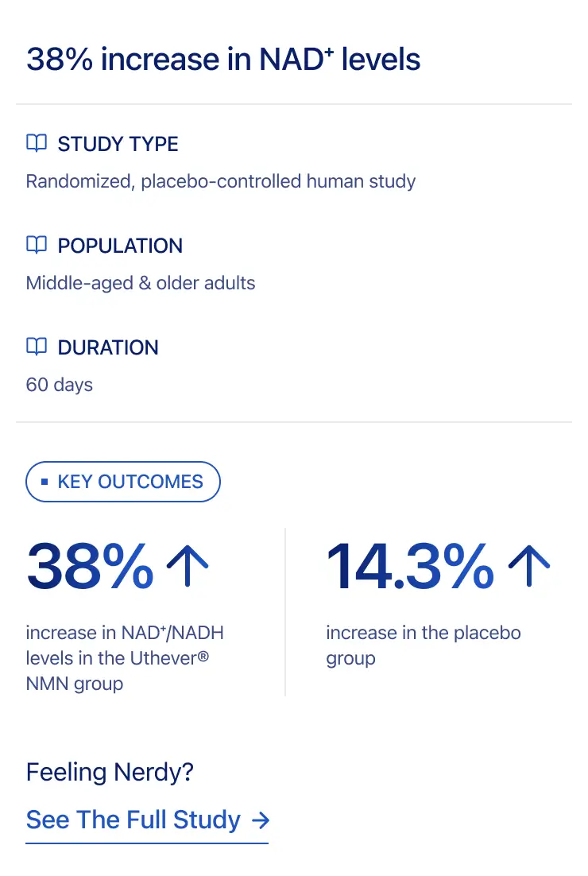The height and width of the screenshot is (876, 588).
Task: Click the up arrow next to 38%
Action: [x=188, y=566]
